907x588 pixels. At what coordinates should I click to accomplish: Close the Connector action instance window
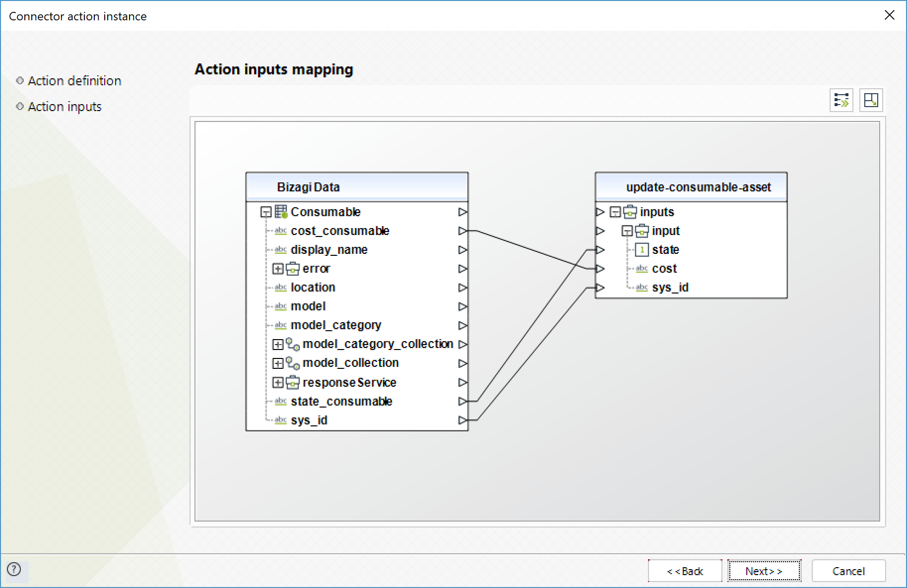tap(889, 15)
